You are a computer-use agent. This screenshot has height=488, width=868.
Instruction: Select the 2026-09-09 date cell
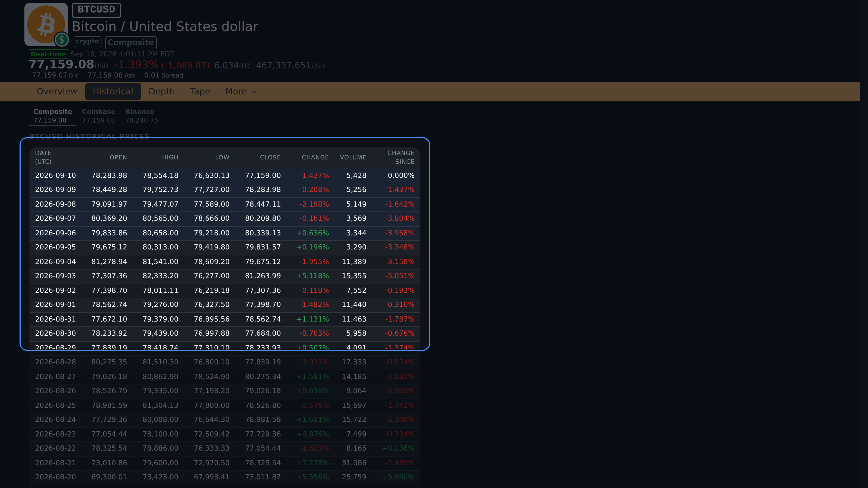55,190
